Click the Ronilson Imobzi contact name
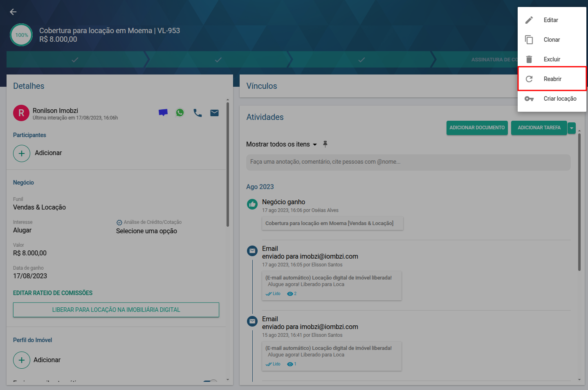 click(x=55, y=110)
